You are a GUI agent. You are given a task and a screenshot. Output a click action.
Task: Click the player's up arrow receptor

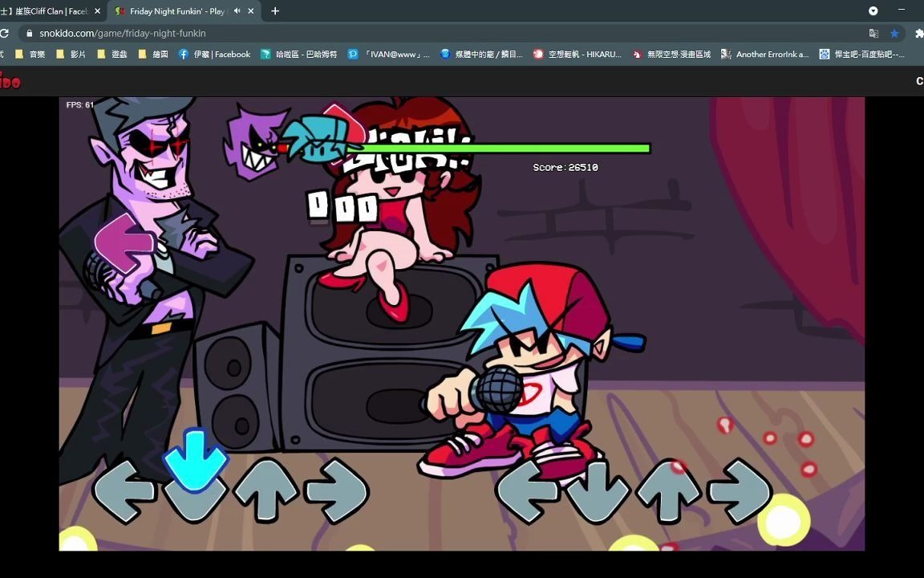pyautogui.click(x=668, y=490)
